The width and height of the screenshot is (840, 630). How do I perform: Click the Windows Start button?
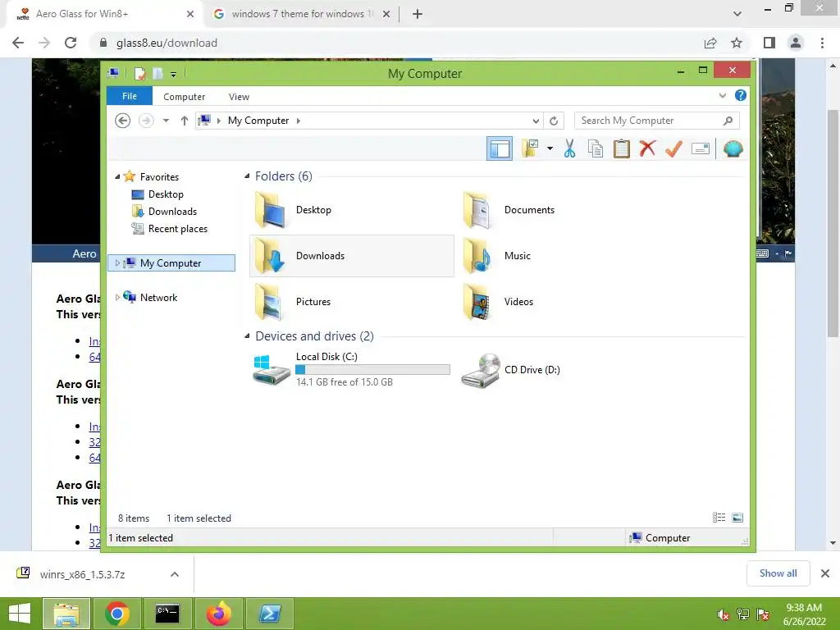click(x=20, y=614)
